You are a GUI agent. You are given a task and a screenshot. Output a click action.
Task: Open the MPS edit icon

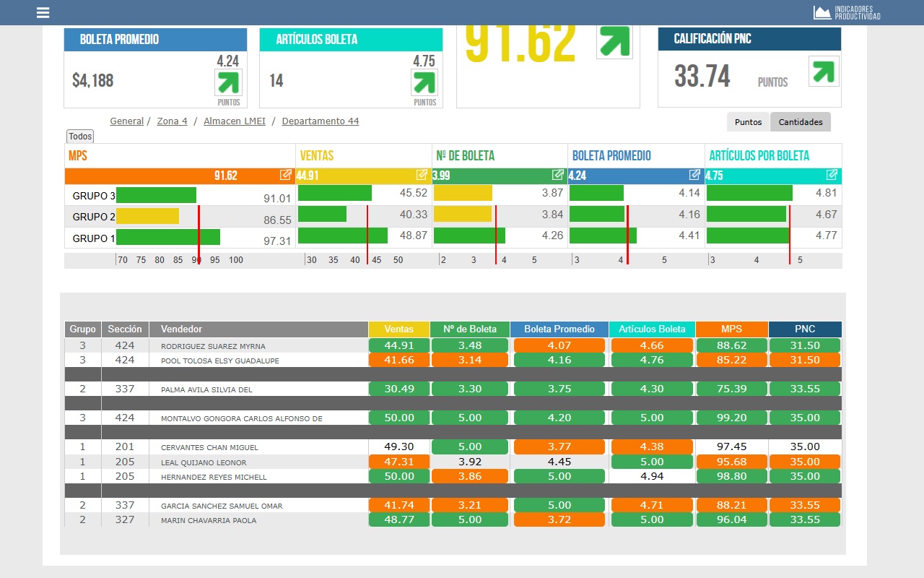point(286,175)
